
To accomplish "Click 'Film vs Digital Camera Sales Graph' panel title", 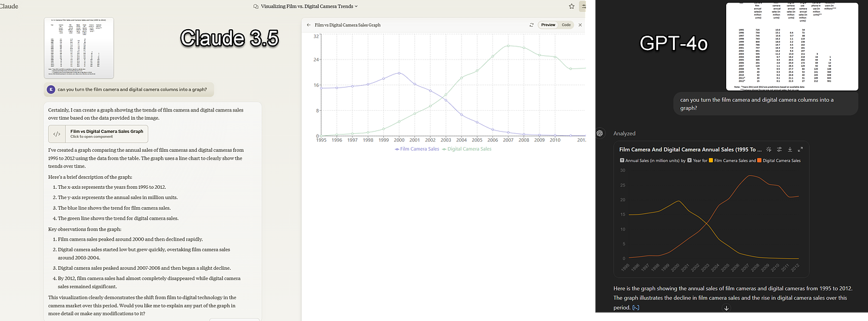I will [348, 25].
